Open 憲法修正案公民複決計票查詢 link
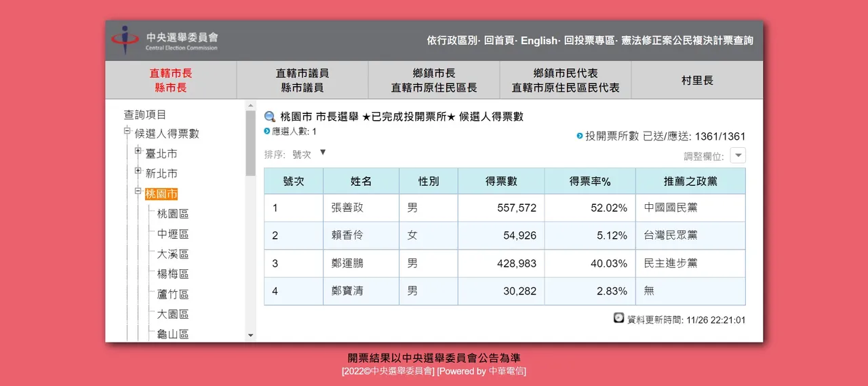 click(x=687, y=41)
